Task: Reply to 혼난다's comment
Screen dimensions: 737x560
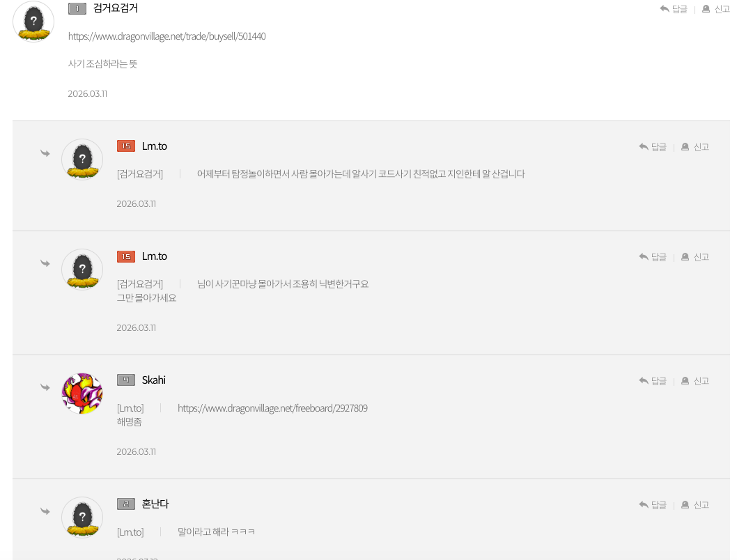Action: coord(653,504)
